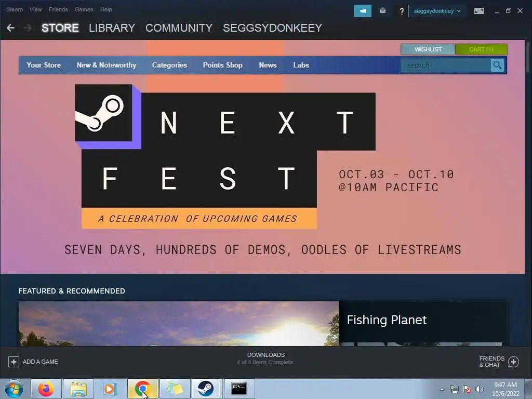Image resolution: width=532 pixels, height=399 pixels.
Task: Click the Fishing Planet title
Action: tap(387, 320)
